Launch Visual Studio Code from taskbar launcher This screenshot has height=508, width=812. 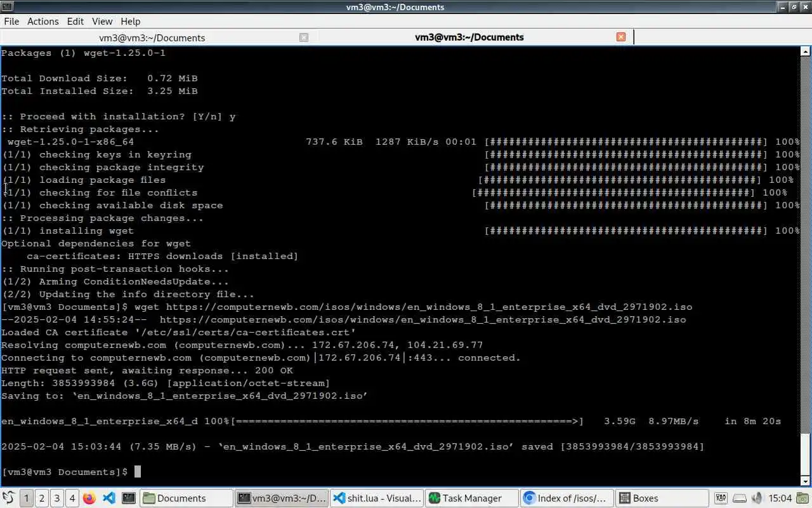(x=108, y=498)
